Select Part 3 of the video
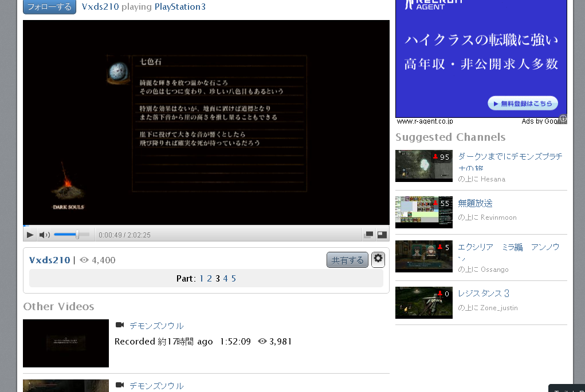The width and height of the screenshot is (585, 392). [x=218, y=279]
